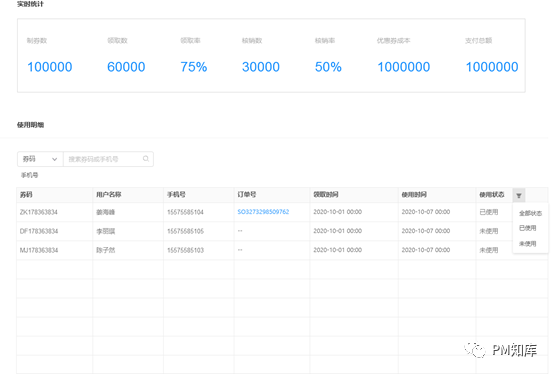
Task: Open the 使用状态 column filter icon
Action: click(x=518, y=195)
